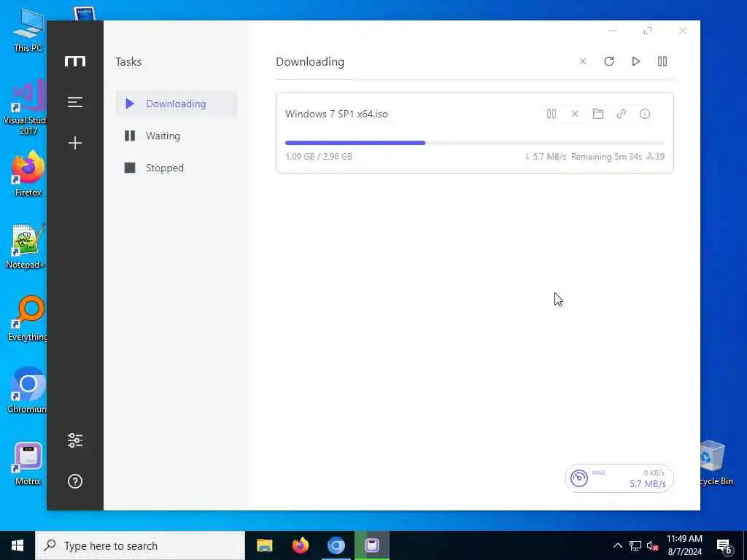Close the Motrix window
The image size is (747, 560).
pyautogui.click(x=683, y=31)
